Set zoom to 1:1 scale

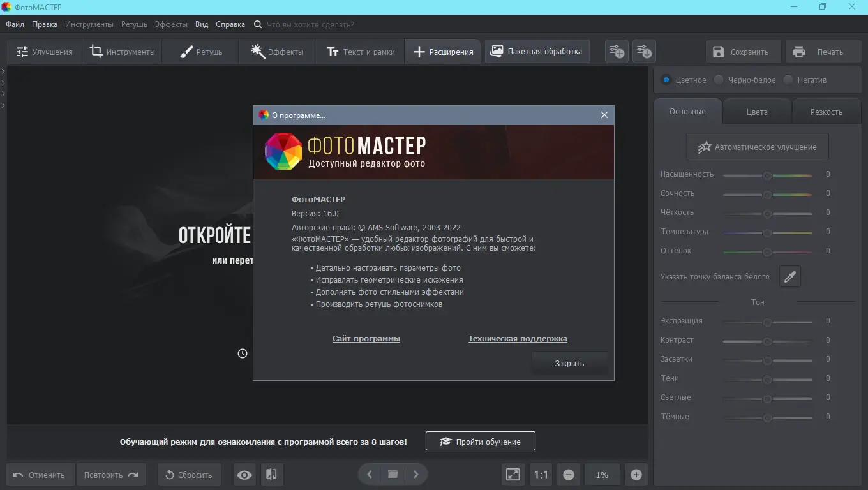tap(541, 475)
